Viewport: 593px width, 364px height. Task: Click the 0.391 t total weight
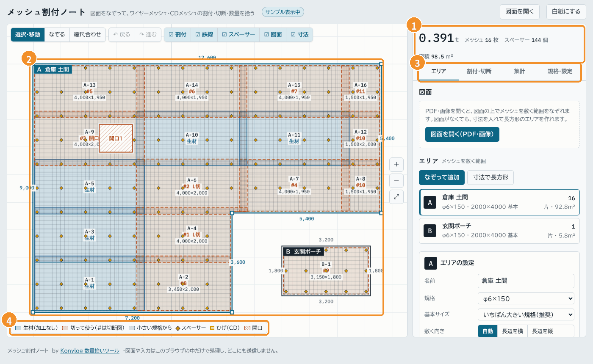(x=439, y=38)
